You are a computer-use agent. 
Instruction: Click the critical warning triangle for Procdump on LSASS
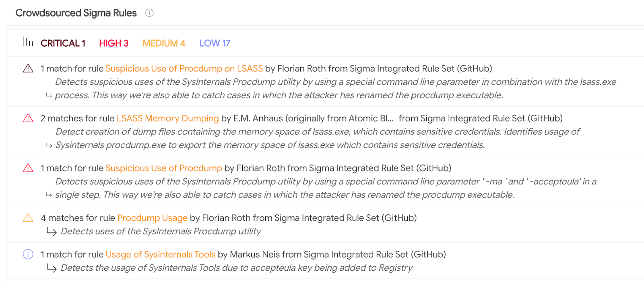click(x=28, y=68)
